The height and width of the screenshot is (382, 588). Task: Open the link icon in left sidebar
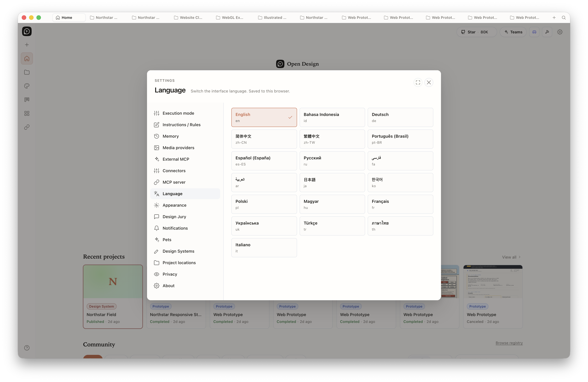click(x=27, y=127)
